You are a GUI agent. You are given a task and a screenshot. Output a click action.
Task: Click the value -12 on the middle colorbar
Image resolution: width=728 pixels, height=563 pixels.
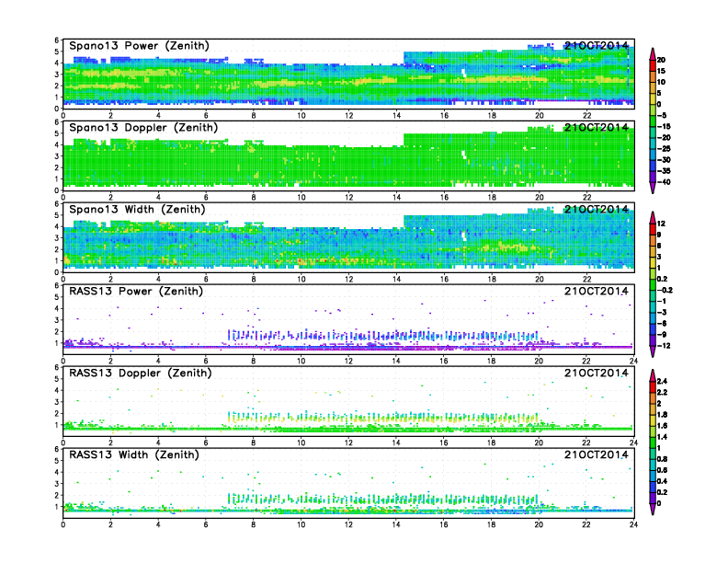click(664, 346)
